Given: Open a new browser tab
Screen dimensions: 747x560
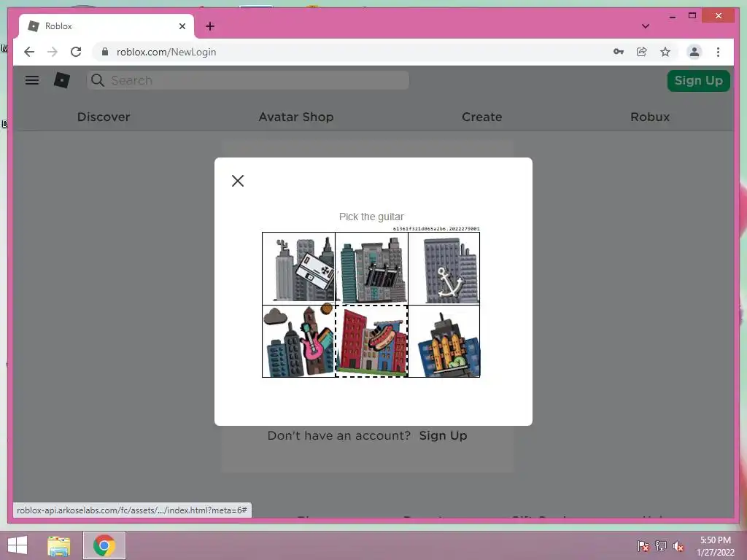Looking at the screenshot, I should [210, 26].
